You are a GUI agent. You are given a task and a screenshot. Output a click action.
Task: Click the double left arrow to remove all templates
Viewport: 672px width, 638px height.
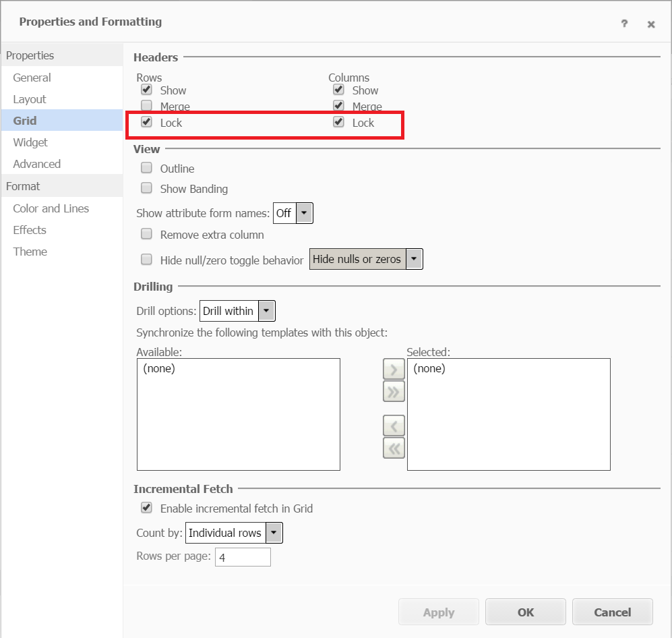pos(394,447)
